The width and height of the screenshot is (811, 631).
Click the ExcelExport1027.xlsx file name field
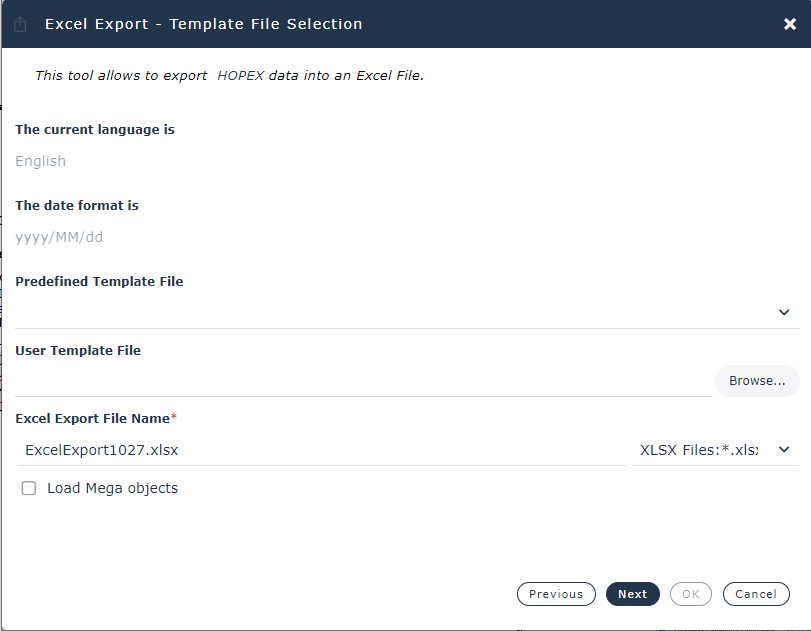point(320,450)
